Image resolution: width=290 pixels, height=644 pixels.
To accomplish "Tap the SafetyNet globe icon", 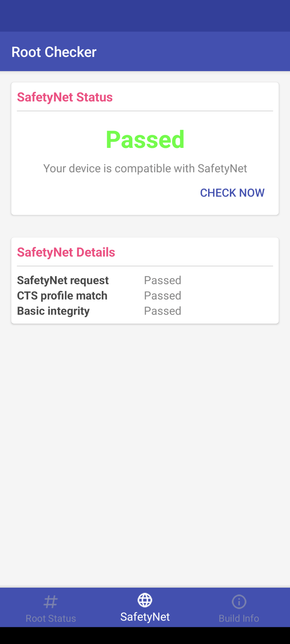I will point(145,600).
